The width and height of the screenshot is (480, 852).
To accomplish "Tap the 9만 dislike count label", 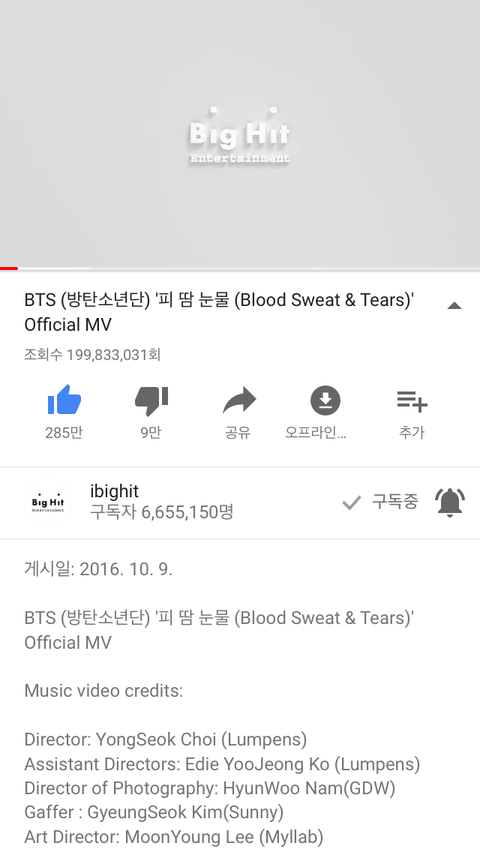I will pos(151,433).
